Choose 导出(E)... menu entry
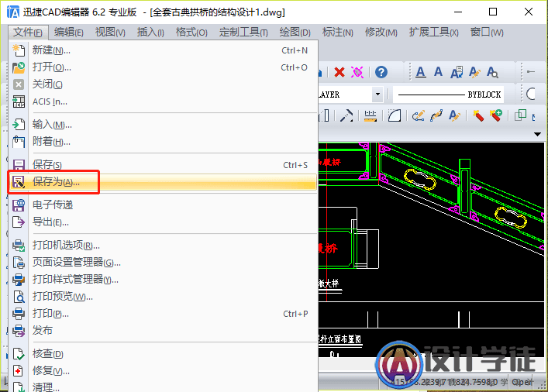 163,222
